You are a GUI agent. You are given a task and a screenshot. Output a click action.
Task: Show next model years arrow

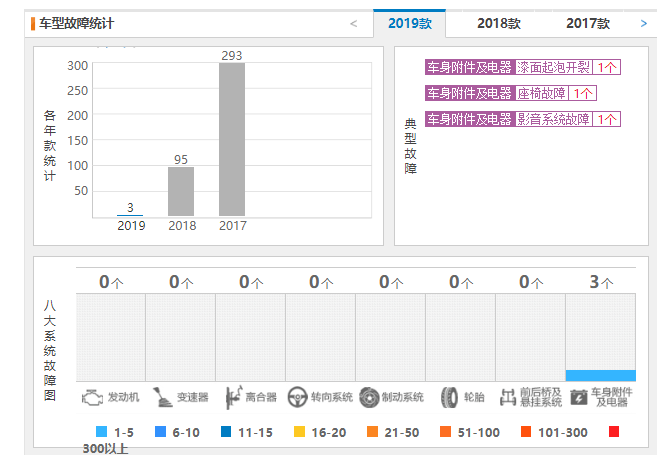pyautogui.click(x=644, y=23)
